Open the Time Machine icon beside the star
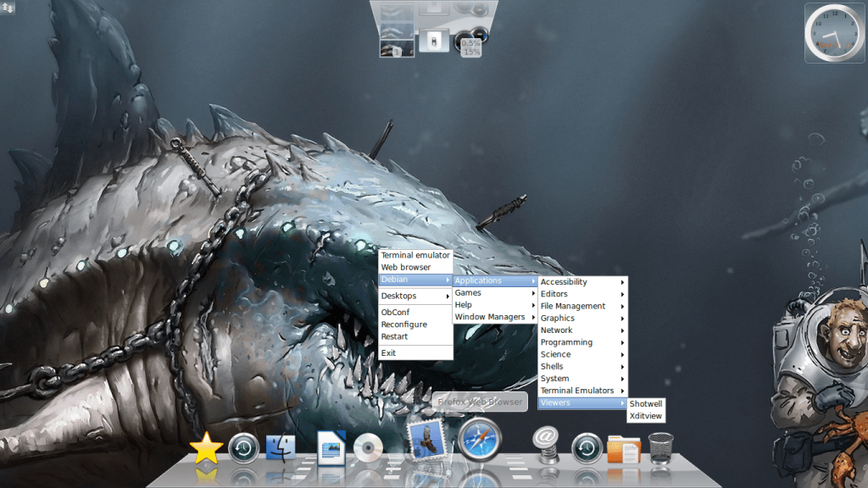The height and width of the screenshot is (488, 868). click(243, 447)
